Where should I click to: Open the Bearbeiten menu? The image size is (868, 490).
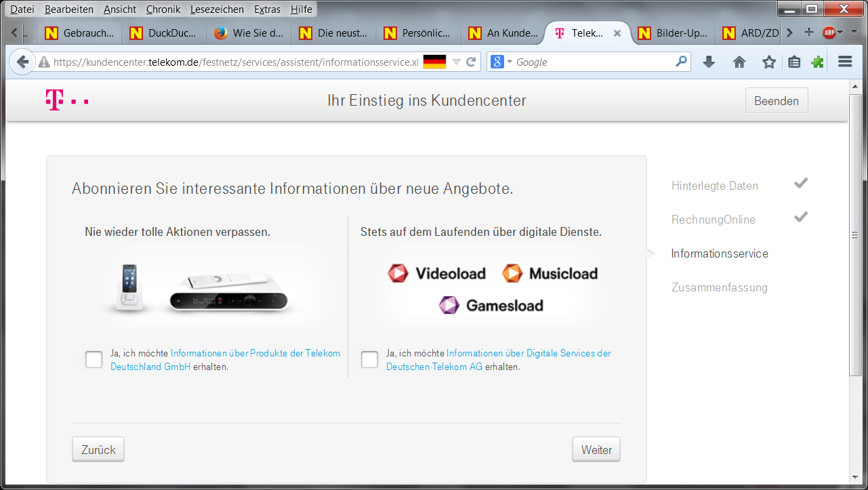tap(69, 9)
